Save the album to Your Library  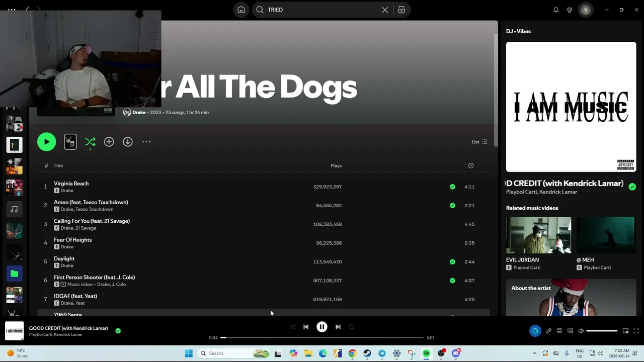tap(109, 142)
